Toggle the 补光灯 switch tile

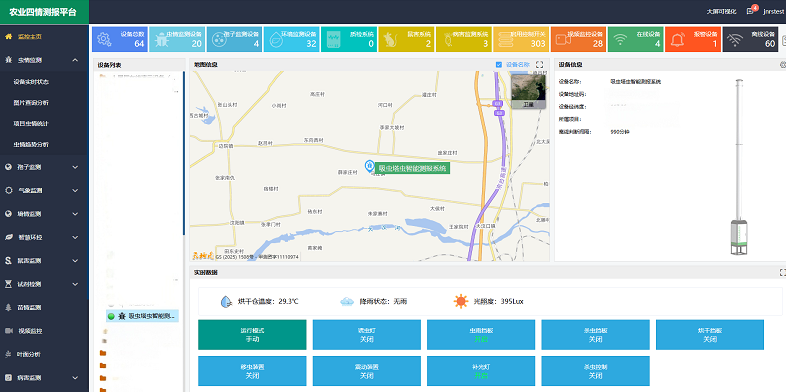481,371
